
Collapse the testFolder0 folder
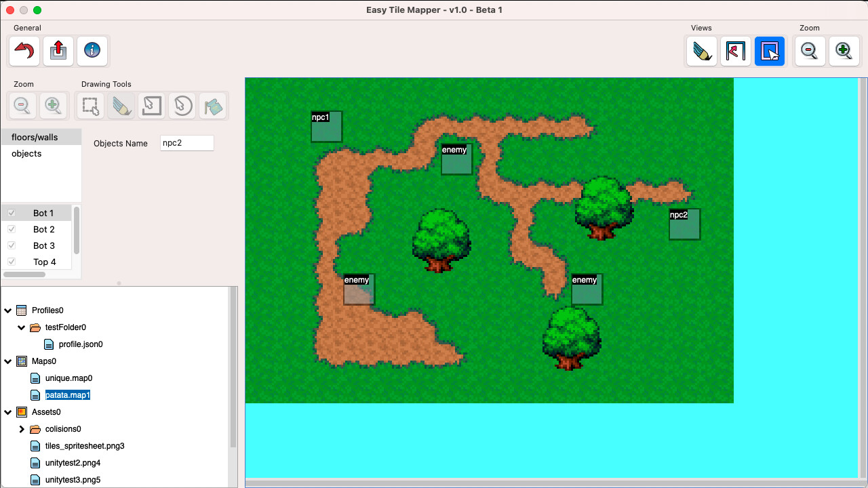21,327
